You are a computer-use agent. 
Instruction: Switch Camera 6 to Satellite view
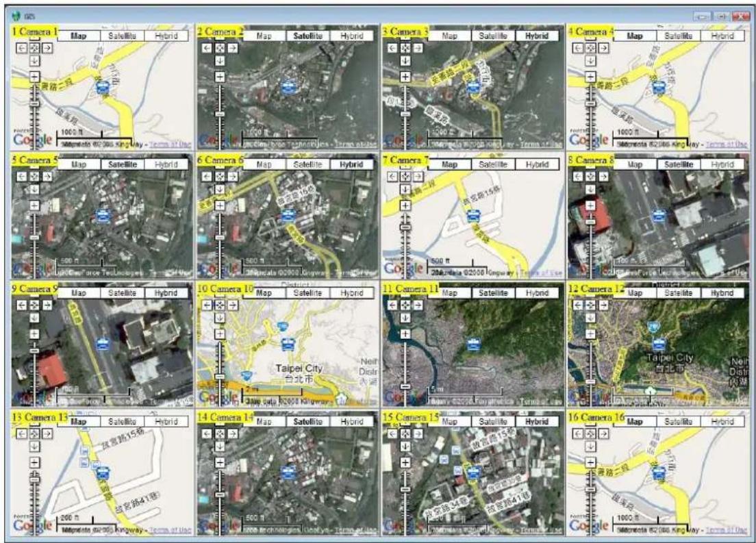[x=307, y=164]
